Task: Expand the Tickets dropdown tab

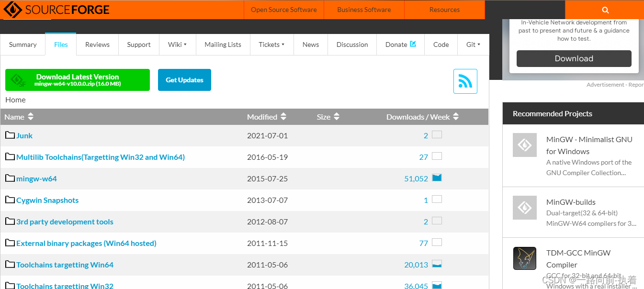Action: (271, 44)
